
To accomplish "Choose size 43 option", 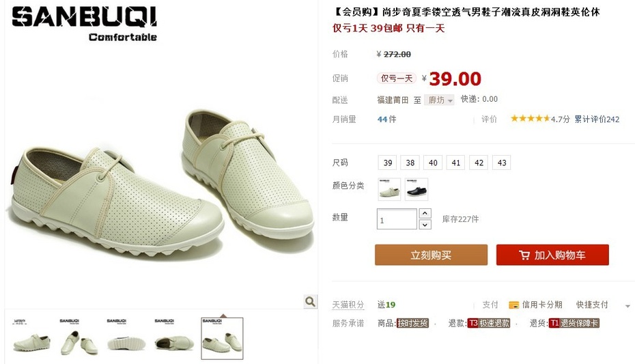I will (502, 163).
